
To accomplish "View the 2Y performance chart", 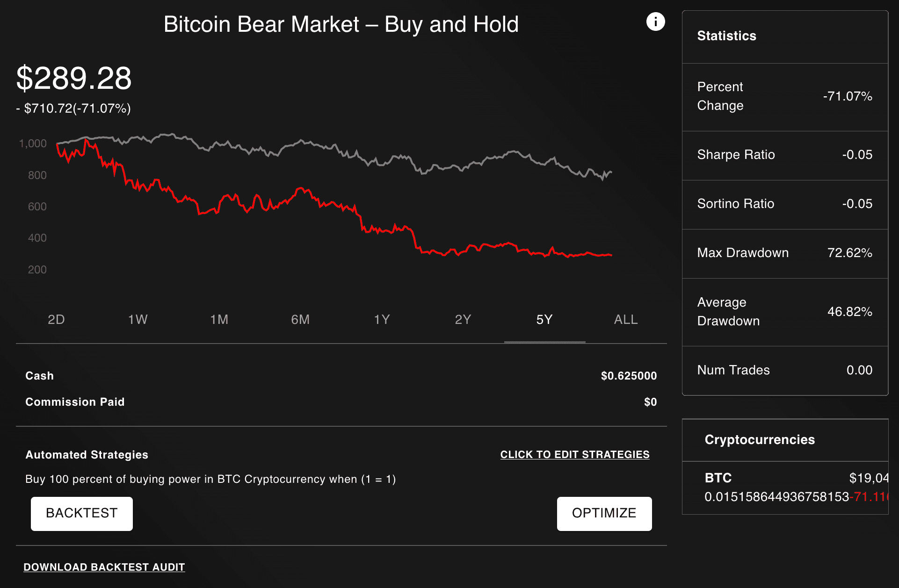I will click(x=463, y=319).
